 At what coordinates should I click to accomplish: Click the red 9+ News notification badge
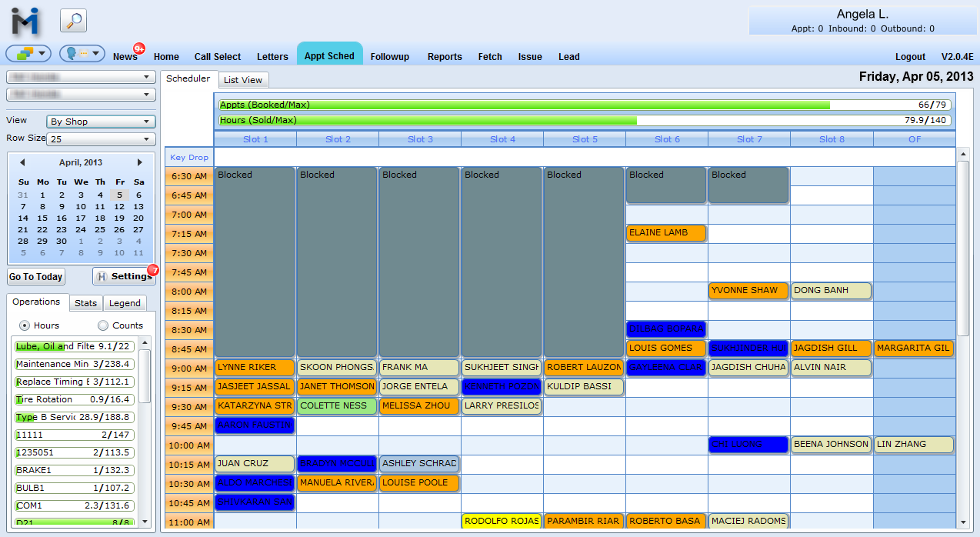pos(139,49)
